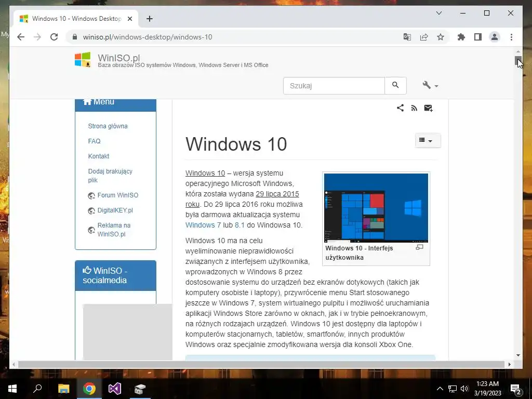
Task: Expand the table of contents list dropdown
Action: click(x=428, y=140)
